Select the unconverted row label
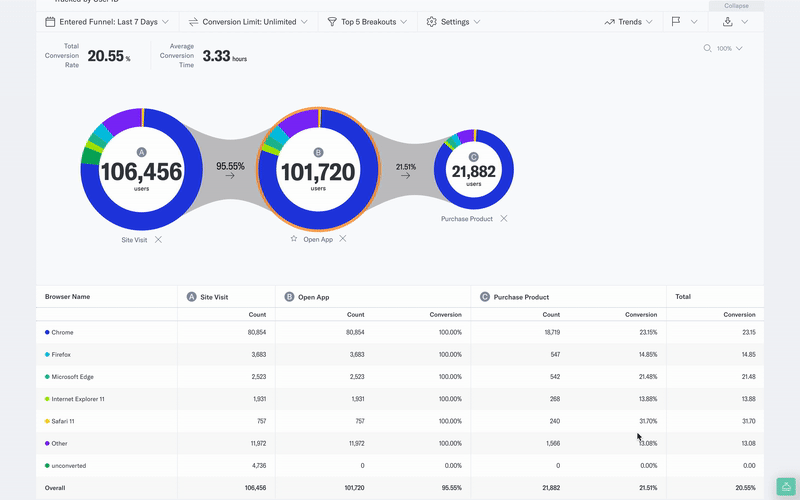The width and height of the screenshot is (800, 500). (69, 466)
